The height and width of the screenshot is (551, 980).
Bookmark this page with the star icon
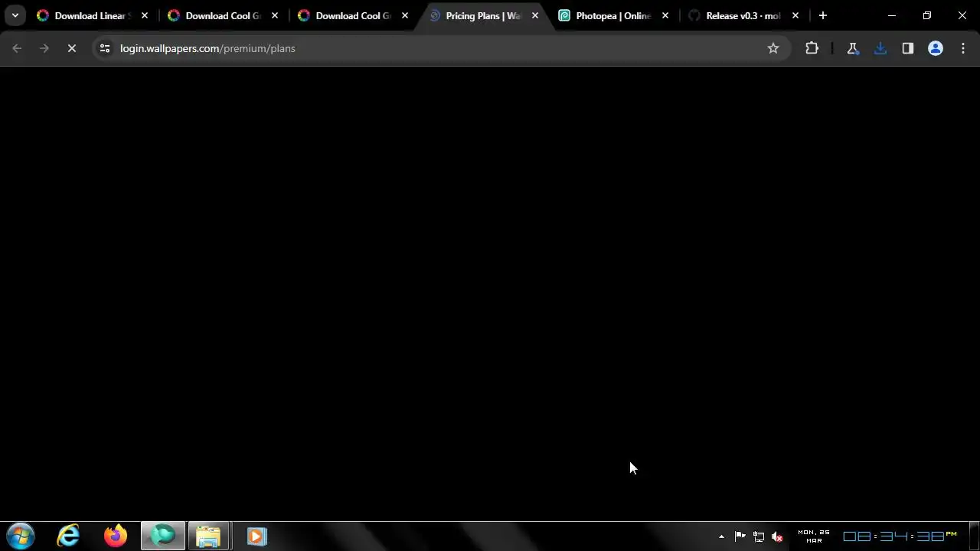(773, 48)
